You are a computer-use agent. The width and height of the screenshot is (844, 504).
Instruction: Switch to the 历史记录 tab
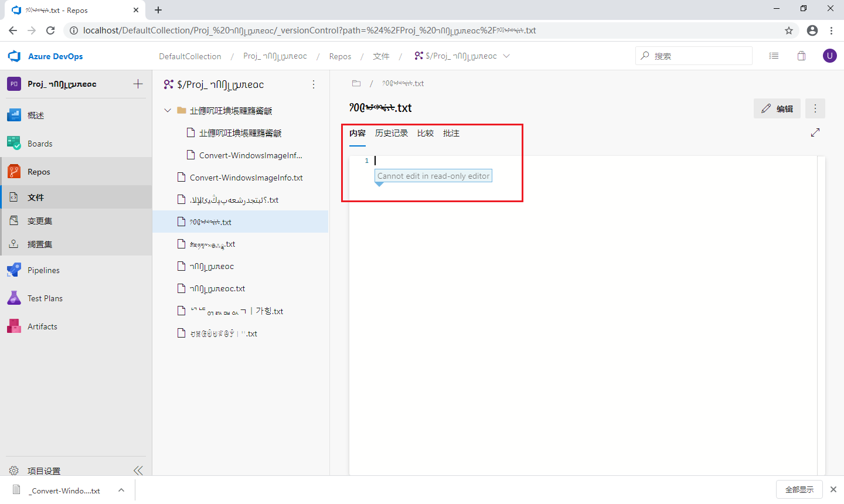[x=392, y=133]
